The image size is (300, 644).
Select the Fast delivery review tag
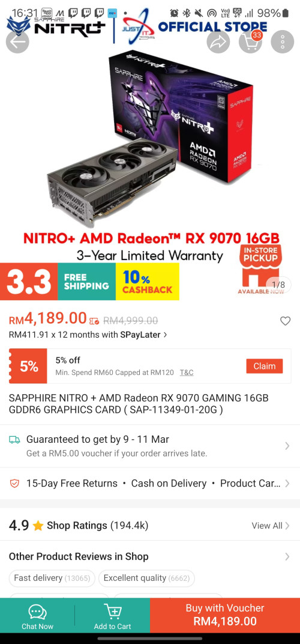pos(52,579)
